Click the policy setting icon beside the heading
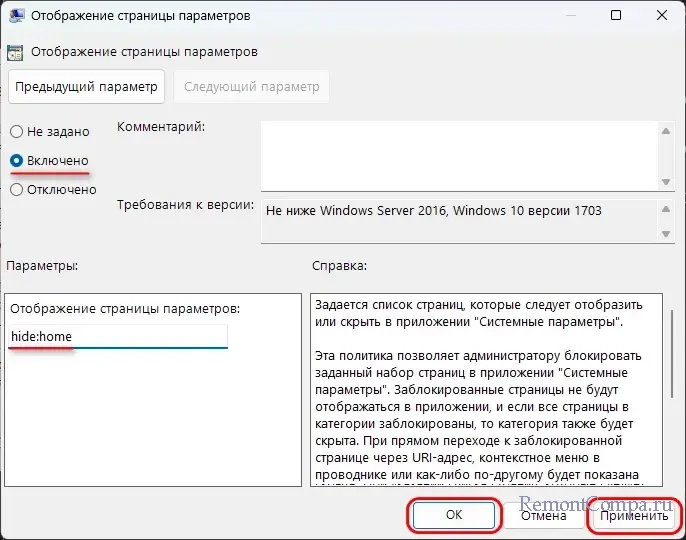Viewport: 686px width, 540px height. pos(16,52)
